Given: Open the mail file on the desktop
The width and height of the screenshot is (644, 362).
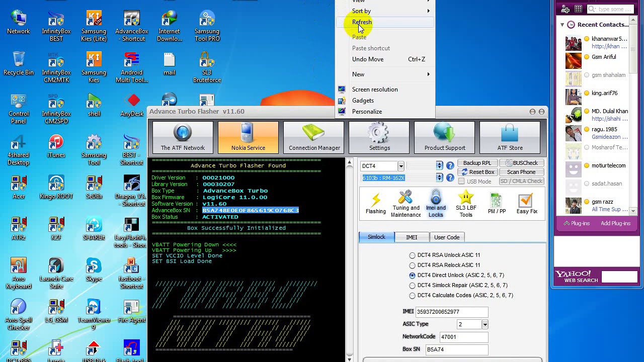Looking at the screenshot, I should [x=169, y=63].
